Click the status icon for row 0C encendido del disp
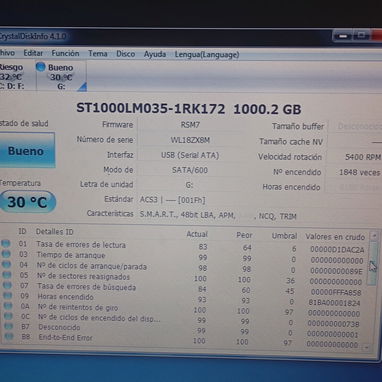382x382 pixels. (8, 316)
